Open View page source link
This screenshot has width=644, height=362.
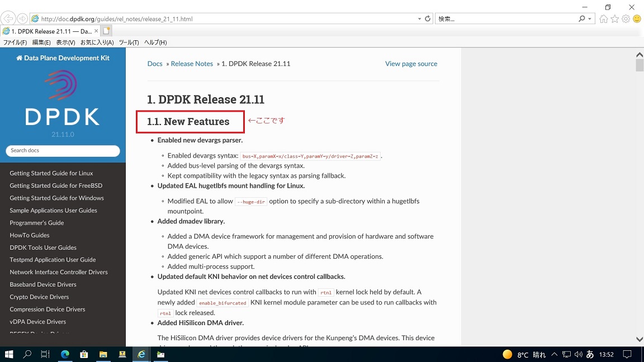tap(411, 64)
